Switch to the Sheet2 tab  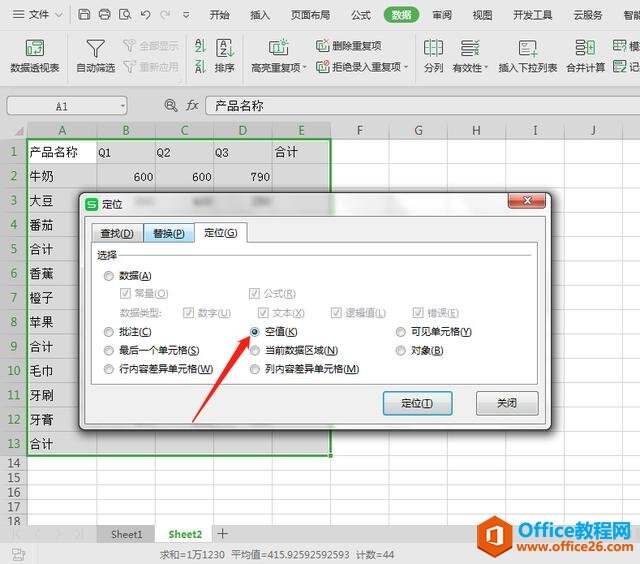click(185, 534)
